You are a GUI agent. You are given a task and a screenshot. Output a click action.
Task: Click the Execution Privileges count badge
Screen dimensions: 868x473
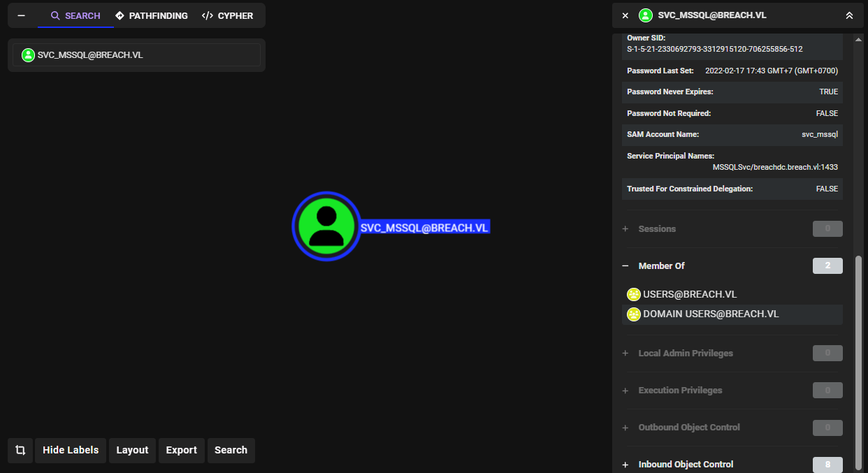pos(827,390)
